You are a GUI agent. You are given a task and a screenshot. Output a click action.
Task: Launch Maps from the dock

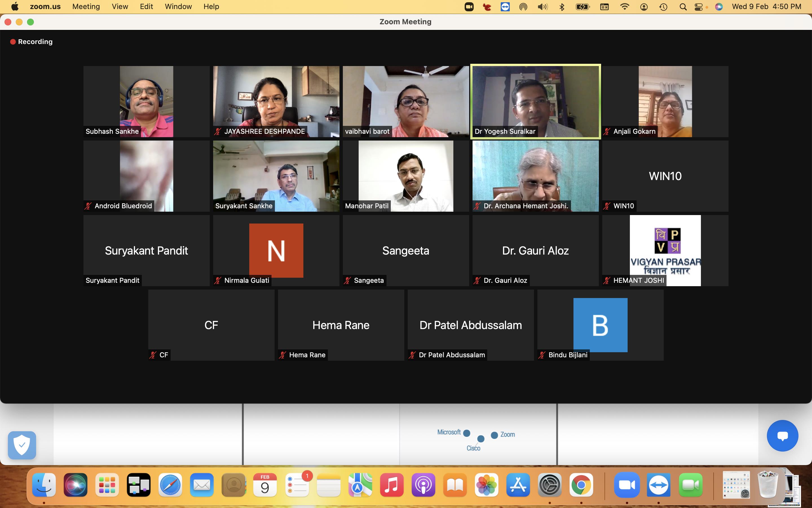360,485
